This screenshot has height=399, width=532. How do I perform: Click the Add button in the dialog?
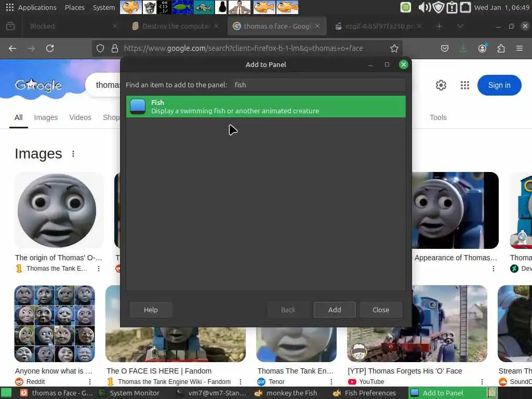tap(335, 310)
